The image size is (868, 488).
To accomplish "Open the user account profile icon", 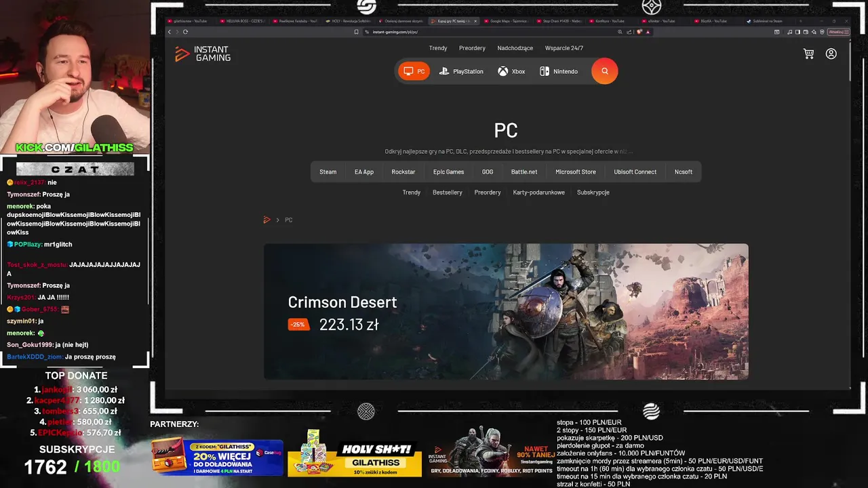I will click(831, 54).
